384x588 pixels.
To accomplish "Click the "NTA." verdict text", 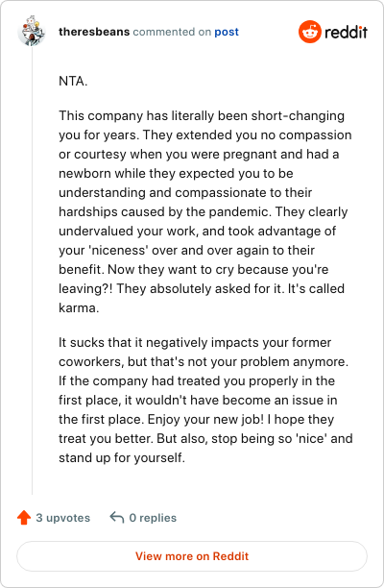I will coord(73,81).
